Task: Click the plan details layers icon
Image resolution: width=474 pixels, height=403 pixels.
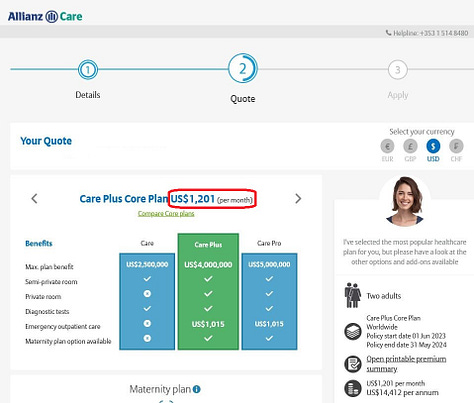Action: [353, 331]
